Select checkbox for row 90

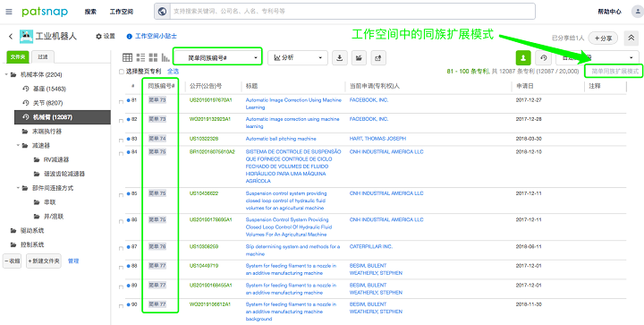coord(121,306)
